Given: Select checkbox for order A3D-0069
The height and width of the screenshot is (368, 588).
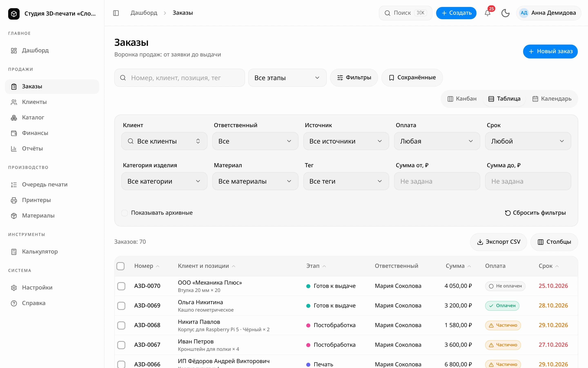Looking at the screenshot, I should 121,306.
